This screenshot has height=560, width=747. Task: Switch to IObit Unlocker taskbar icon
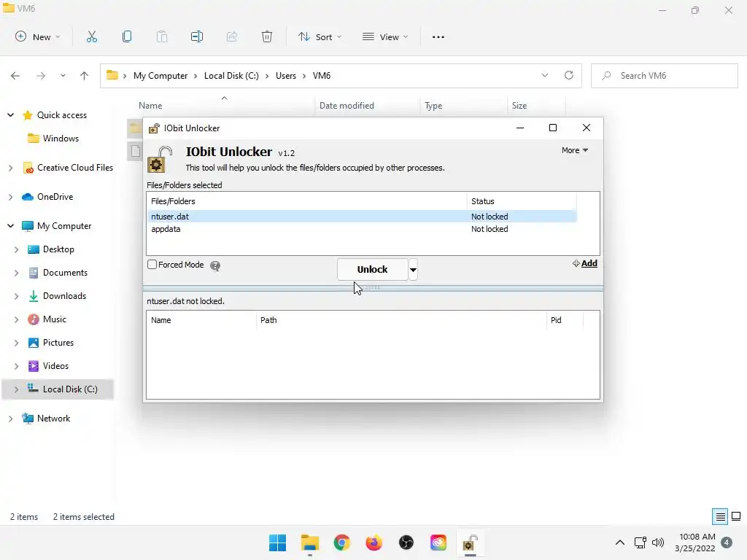coord(471,542)
